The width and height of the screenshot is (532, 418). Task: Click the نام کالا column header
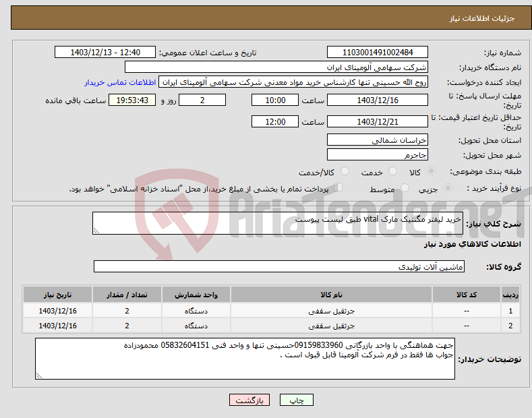pyautogui.click(x=331, y=295)
